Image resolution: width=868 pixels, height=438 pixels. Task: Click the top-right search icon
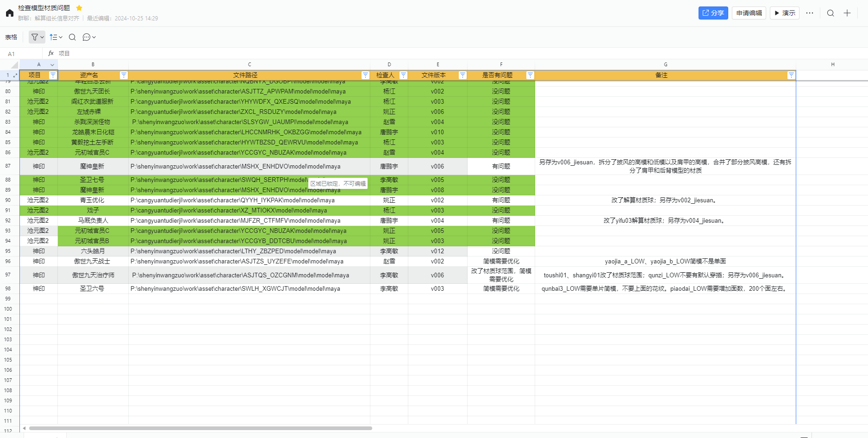(831, 13)
